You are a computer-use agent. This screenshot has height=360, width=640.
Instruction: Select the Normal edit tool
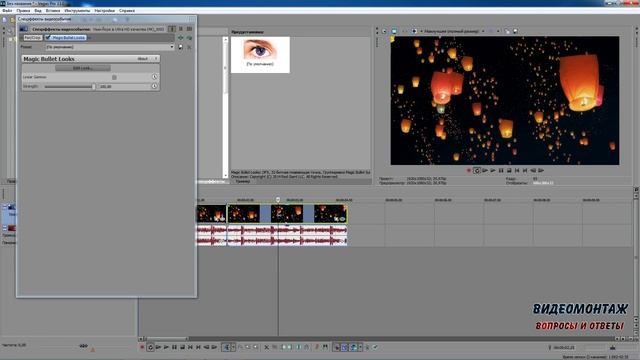(x=226, y=347)
